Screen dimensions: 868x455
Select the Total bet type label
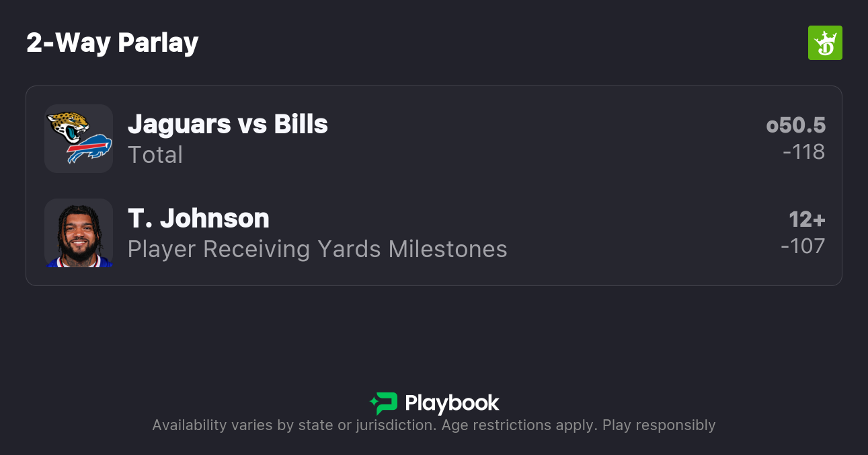click(155, 155)
